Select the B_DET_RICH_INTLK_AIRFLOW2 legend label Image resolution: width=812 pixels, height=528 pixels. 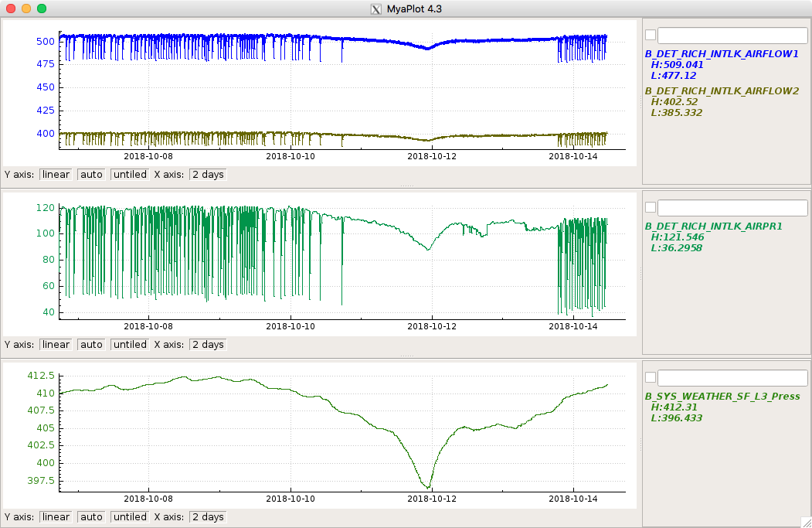[722, 90]
